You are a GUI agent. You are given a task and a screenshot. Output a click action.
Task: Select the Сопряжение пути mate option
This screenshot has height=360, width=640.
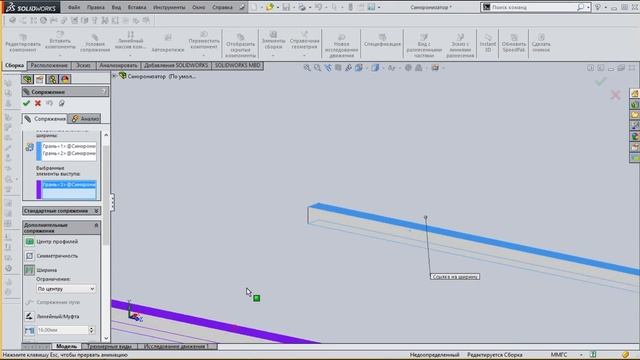[x=52, y=302]
